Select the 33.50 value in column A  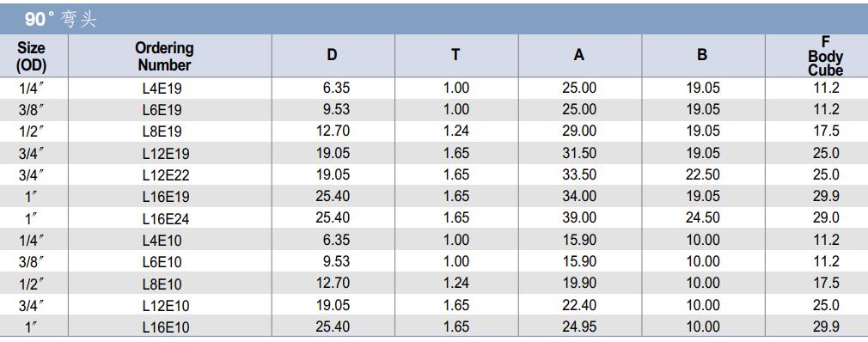[x=579, y=175]
